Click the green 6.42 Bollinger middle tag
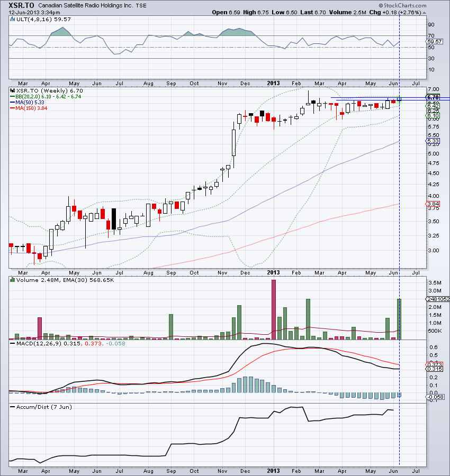 (x=433, y=106)
